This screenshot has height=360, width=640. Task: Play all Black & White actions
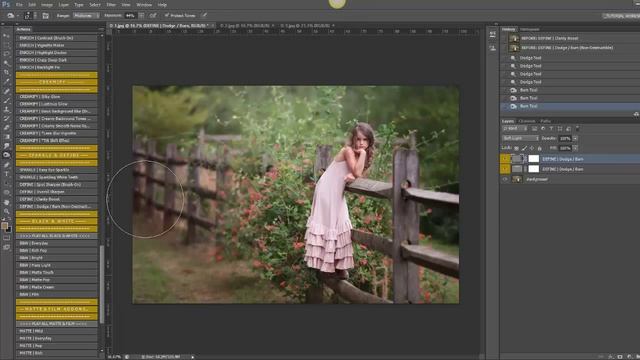pos(57,236)
